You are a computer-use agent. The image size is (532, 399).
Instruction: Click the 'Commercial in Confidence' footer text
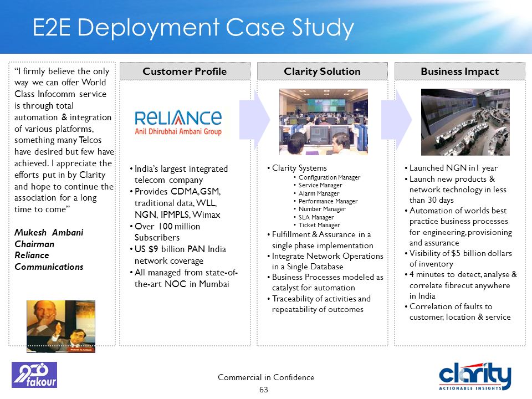click(x=266, y=377)
